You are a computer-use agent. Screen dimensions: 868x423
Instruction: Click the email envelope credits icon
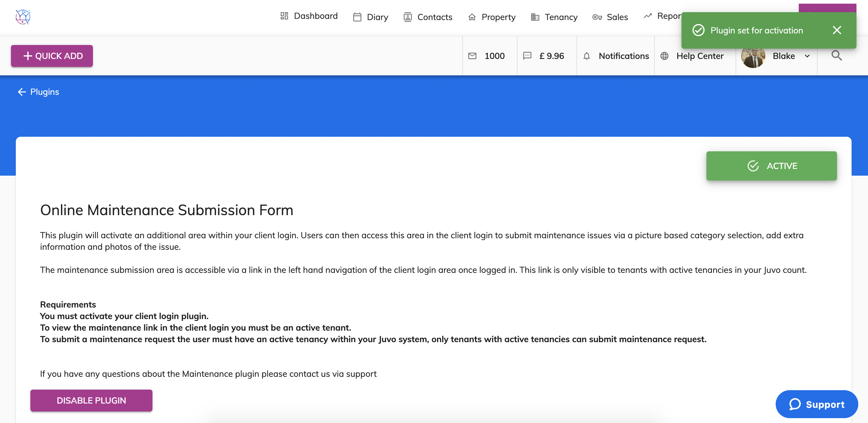472,56
